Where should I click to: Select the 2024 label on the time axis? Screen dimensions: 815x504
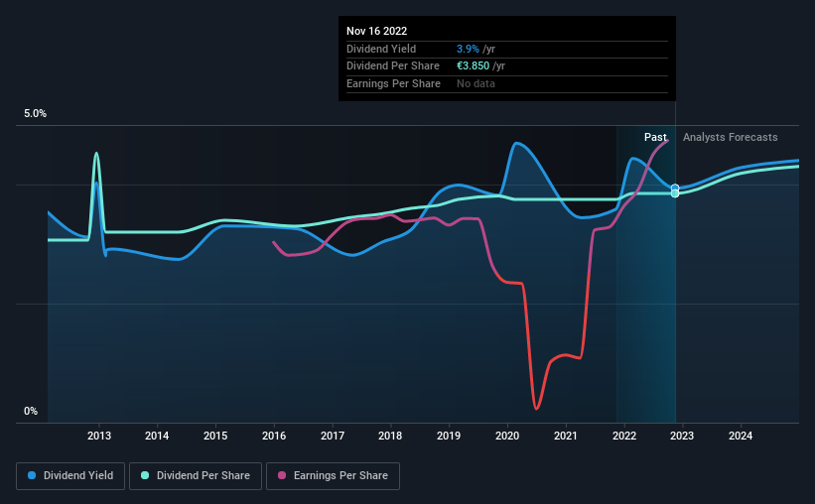tap(741, 436)
